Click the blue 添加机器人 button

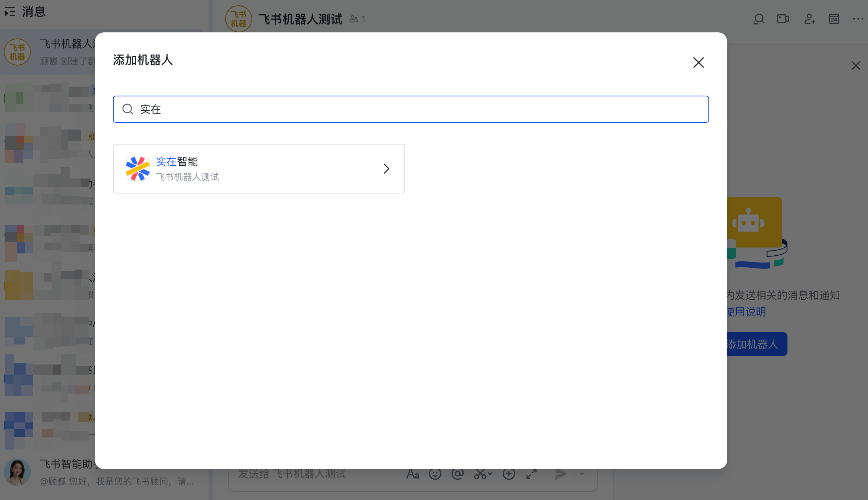[x=757, y=344]
